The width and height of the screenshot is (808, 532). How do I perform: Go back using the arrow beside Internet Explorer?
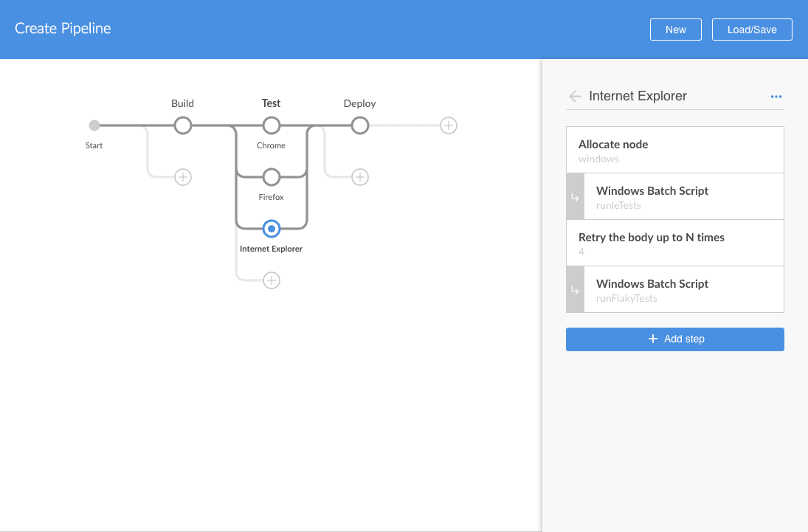[576, 97]
